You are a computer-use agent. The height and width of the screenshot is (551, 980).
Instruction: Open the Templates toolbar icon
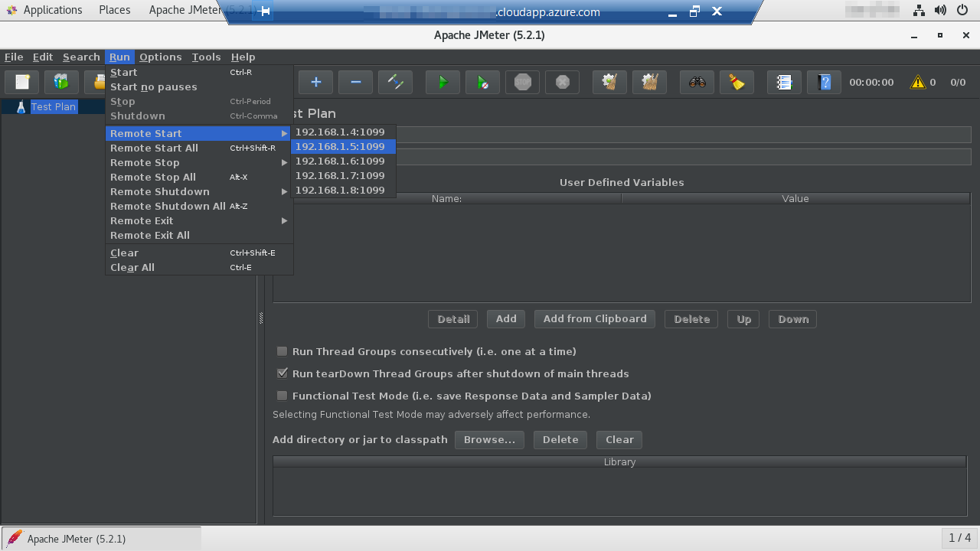click(x=61, y=82)
